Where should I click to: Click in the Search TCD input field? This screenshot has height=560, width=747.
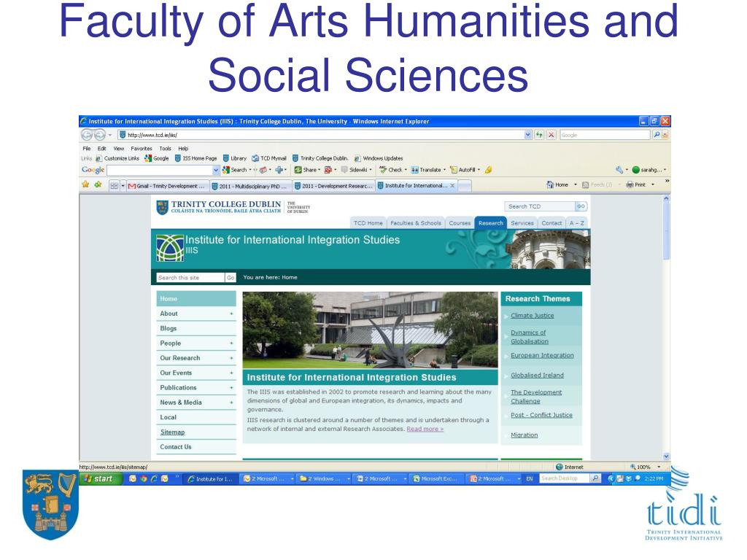[540, 206]
